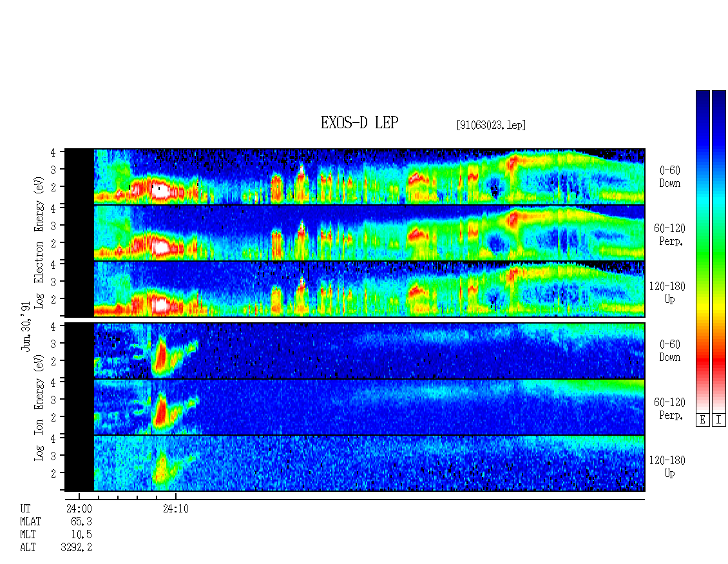
Task: Click the MLT row label
Action: point(28,534)
